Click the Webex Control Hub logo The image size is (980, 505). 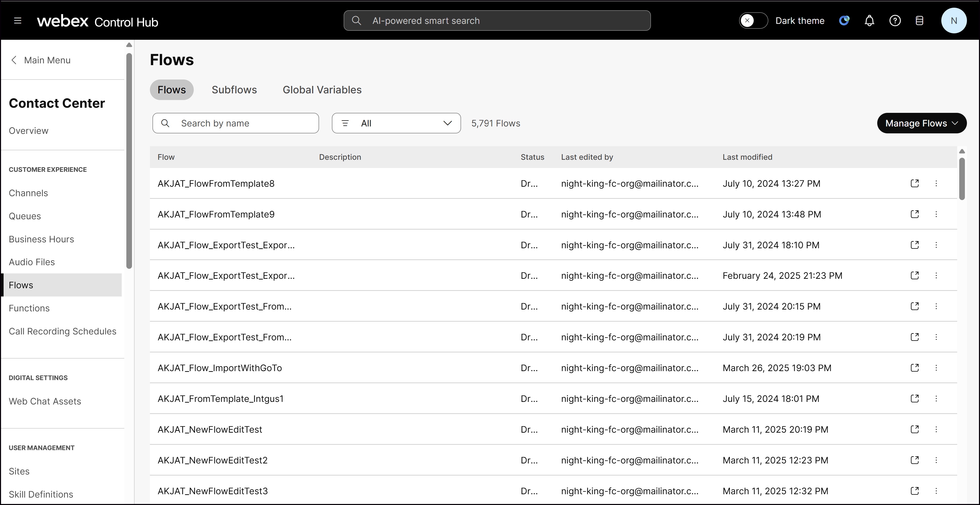[x=97, y=21]
